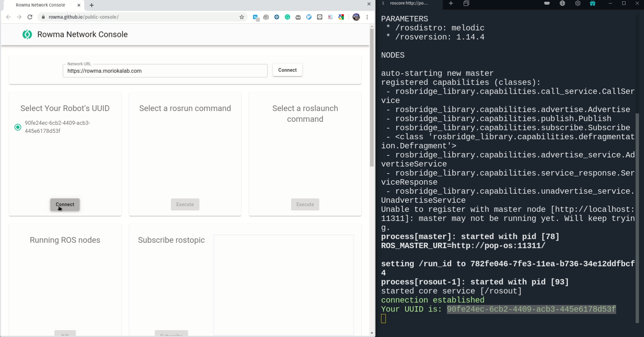644x337 pixels.
Task: Maximize the terminal window
Action: tap(624, 3)
